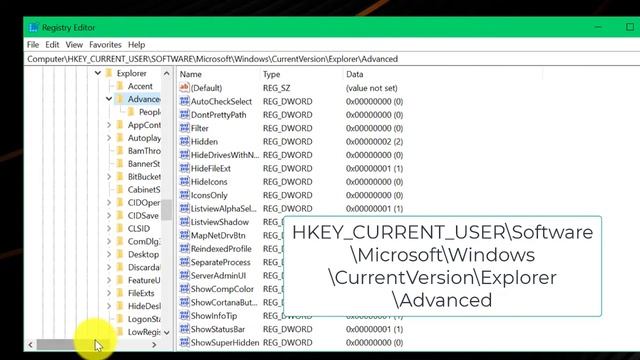This screenshot has width=640, height=360.
Task: Click the ShowCortanaBut... DWORD icon
Action: 184,302
